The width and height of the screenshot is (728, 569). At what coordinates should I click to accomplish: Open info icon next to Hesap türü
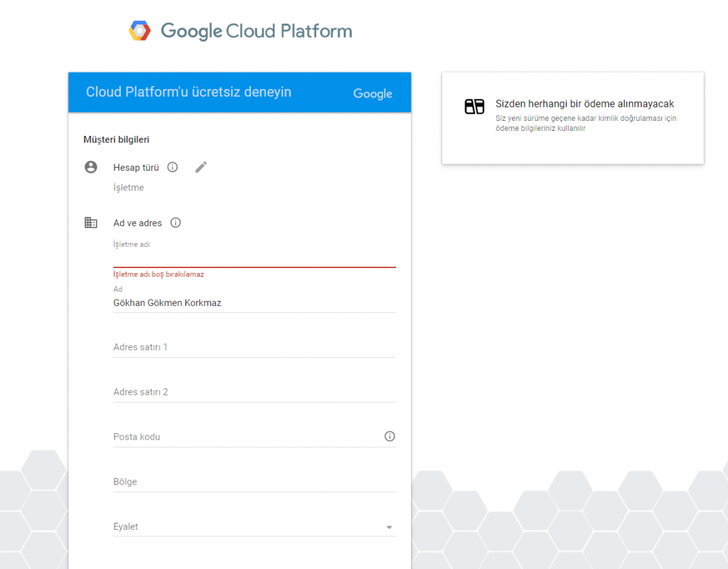point(172,167)
